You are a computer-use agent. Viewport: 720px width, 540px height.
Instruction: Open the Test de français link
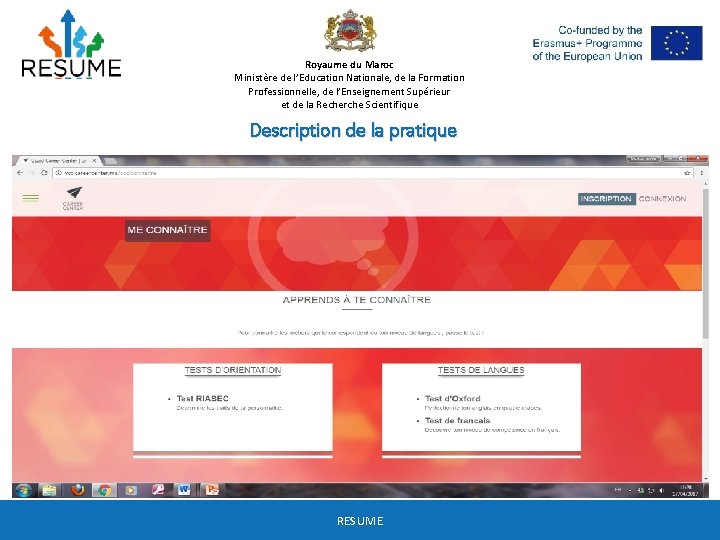tap(457, 420)
